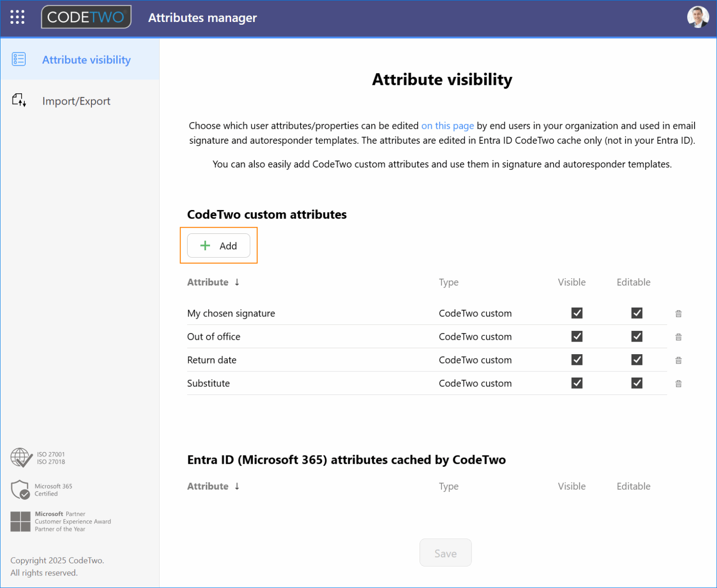Uncheck Visible for My chosen signature

point(577,313)
